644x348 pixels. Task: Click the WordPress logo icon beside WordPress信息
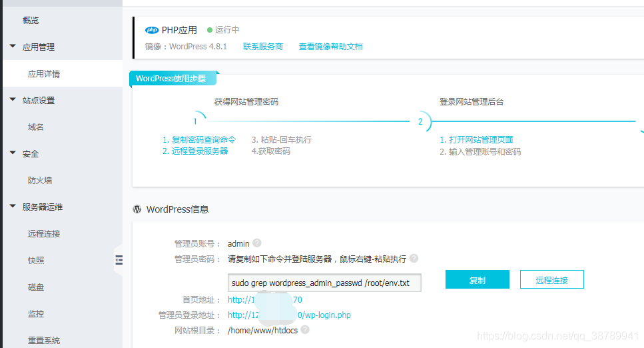click(x=137, y=209)
